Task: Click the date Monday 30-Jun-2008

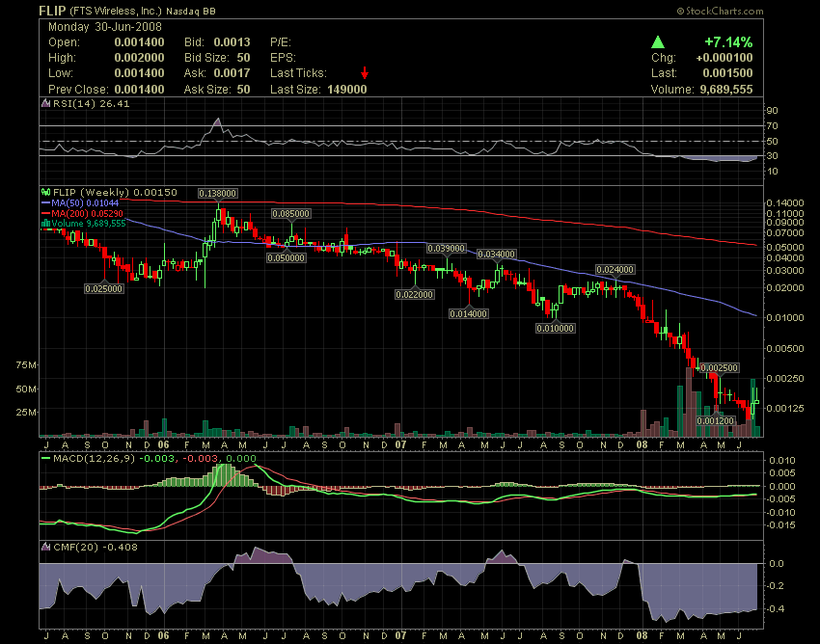Action: 105,27
